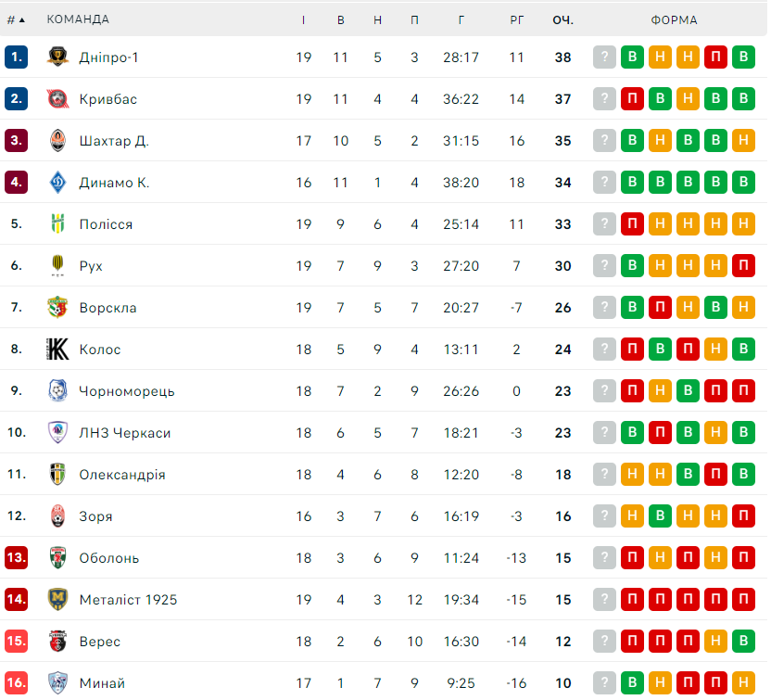
Task: Click Дніпро-1's gray question mark form badge
Action: coord(604,57)
